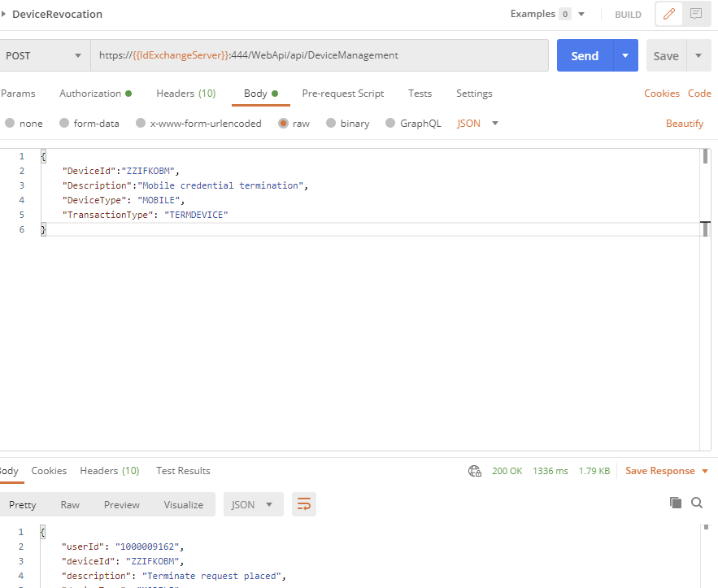Copy response body to clipboard icon

(676, 503)
